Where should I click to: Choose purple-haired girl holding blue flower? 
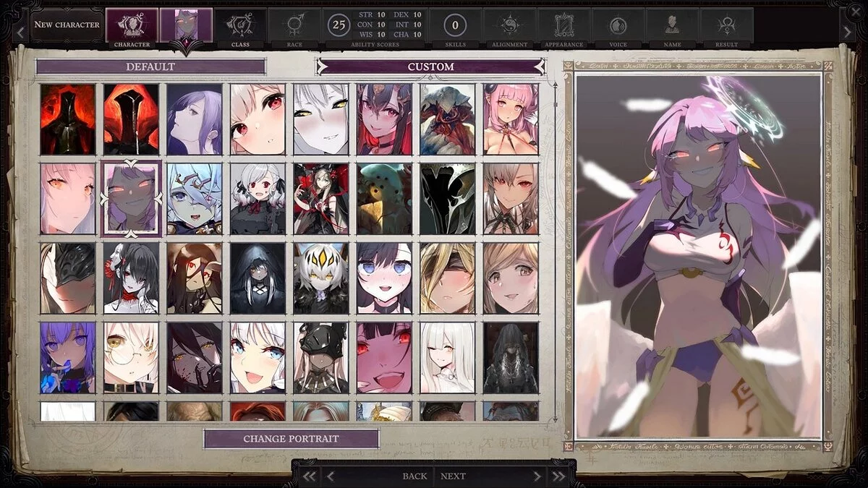point(68,358)
